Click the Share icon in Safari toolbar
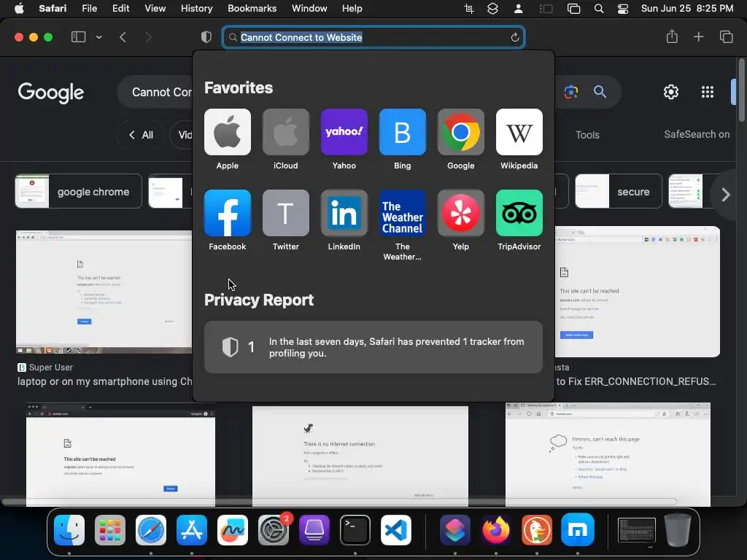The height and width of the screenshot is (560, 747). pyautogui.click(x=672, y=36)
